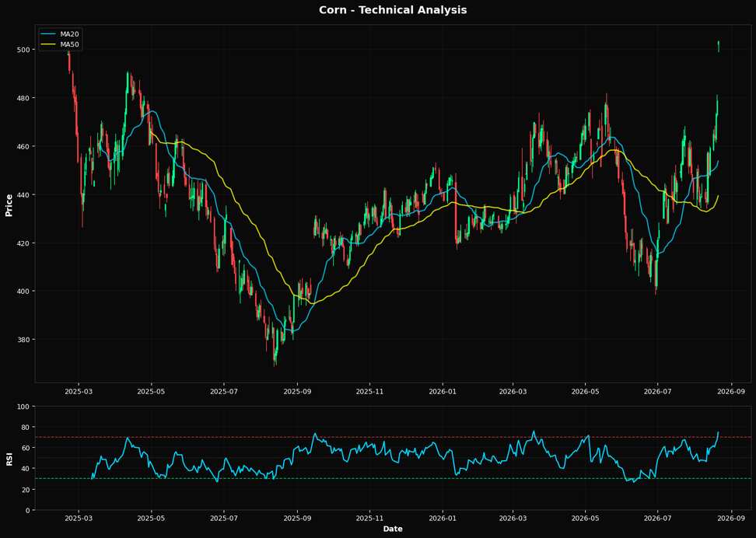The width and height of the screenshot is (756, 538).
Task: Click 2026-05 date under the RSI panel
Action: tap(586, 519)
